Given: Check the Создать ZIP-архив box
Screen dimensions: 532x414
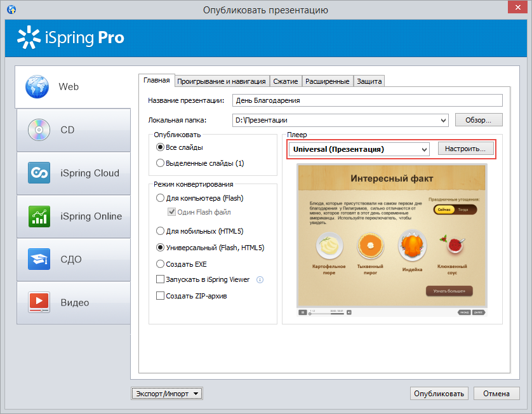Looking at the screenshot, I should pyautogui.click(x=160, y=295).
